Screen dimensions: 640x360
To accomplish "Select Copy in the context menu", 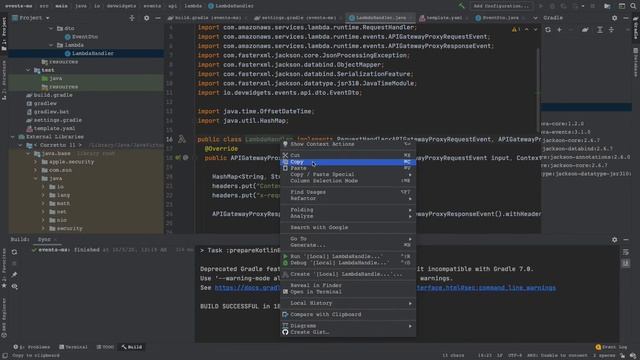I will (348, 162).
